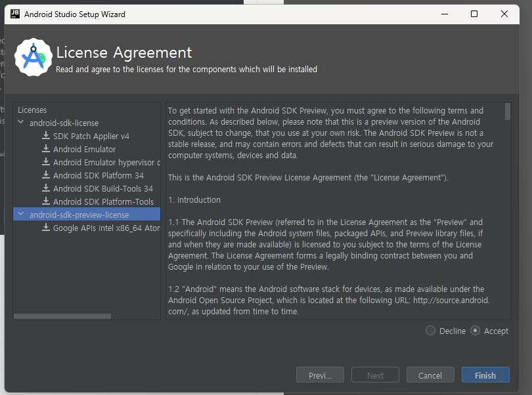This screenshot has height=395, width=532.
Task: Select the Decline radio button
Action: pos(430,331)
